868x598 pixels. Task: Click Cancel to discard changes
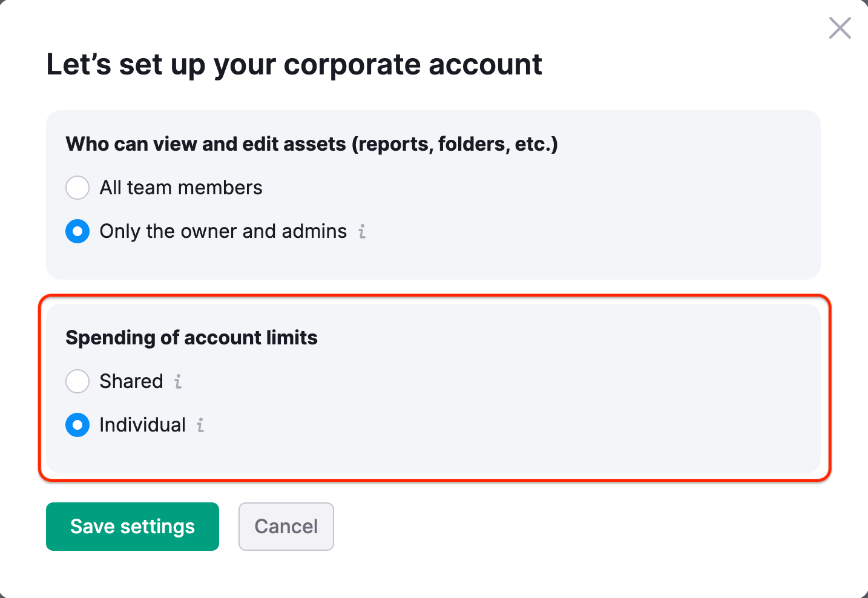tap(286, 527)
